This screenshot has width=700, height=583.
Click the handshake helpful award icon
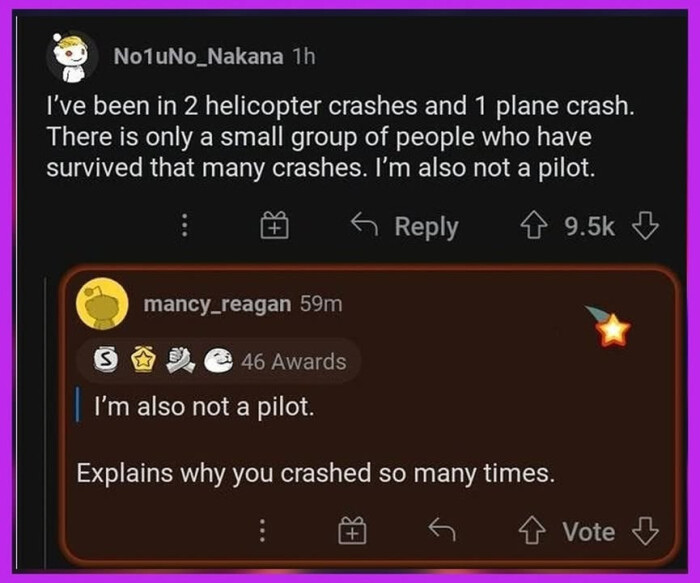click(x=180, y=360)
